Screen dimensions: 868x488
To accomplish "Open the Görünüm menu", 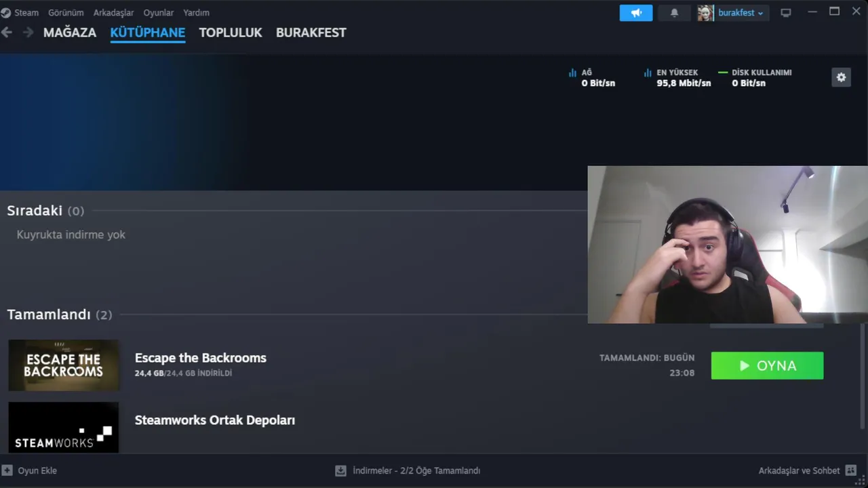I will [66, 12].
